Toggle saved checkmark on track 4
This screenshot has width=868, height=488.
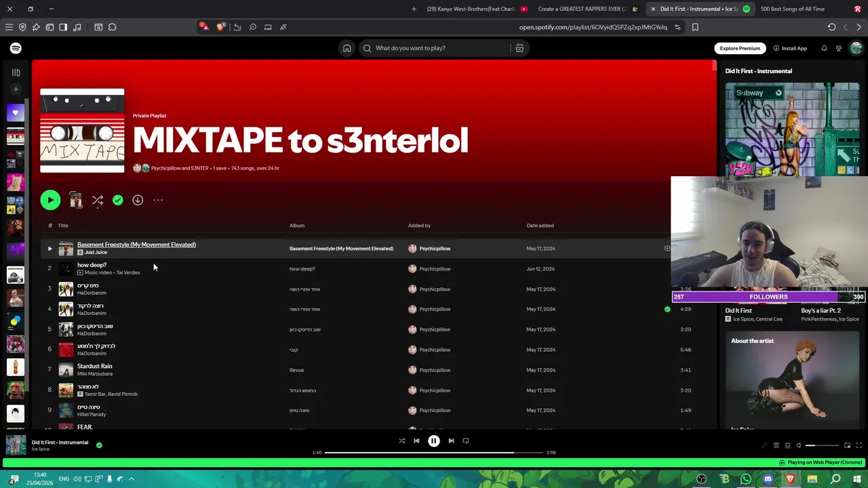click(x=667, y=309)
